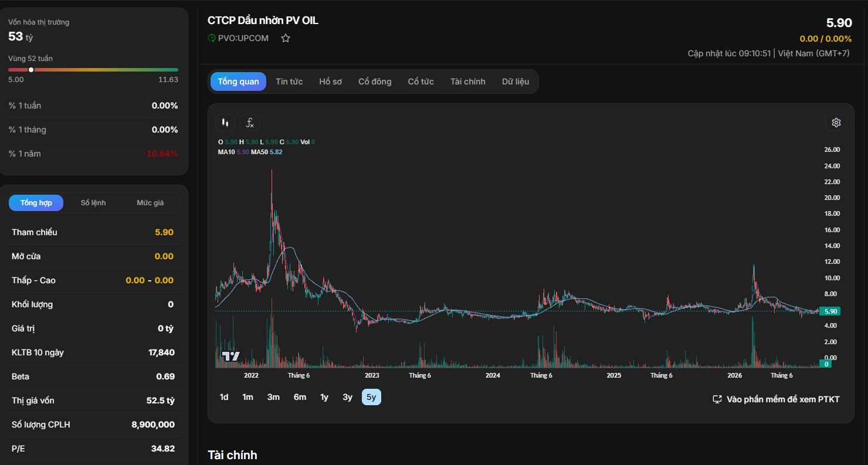Image resolution: width=868 pixels, height=465 pixels.
Task: Set chart range to 1m
Action: (247, 397)
